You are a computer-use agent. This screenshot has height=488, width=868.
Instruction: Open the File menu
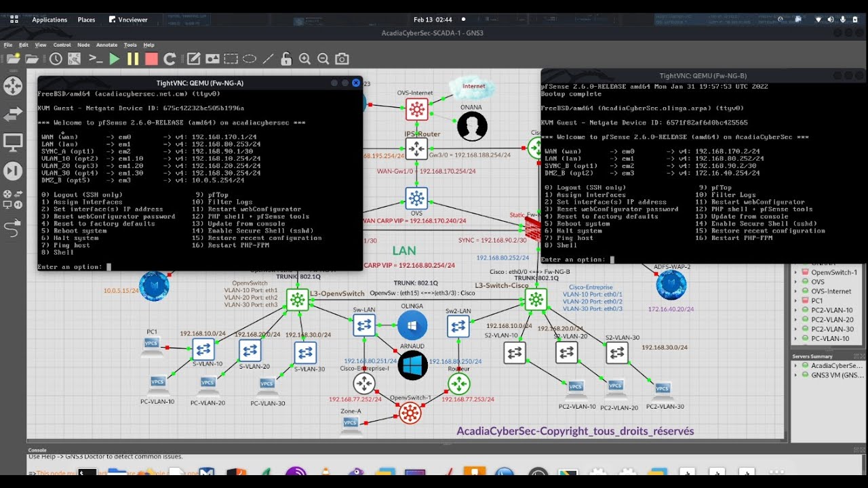(x=8, y=45)
